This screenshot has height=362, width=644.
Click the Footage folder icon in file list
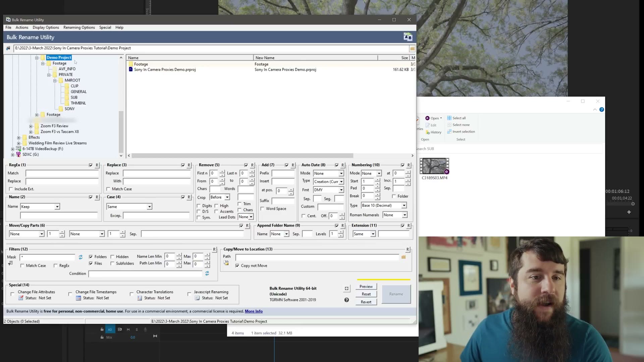(x=131, y=64)
